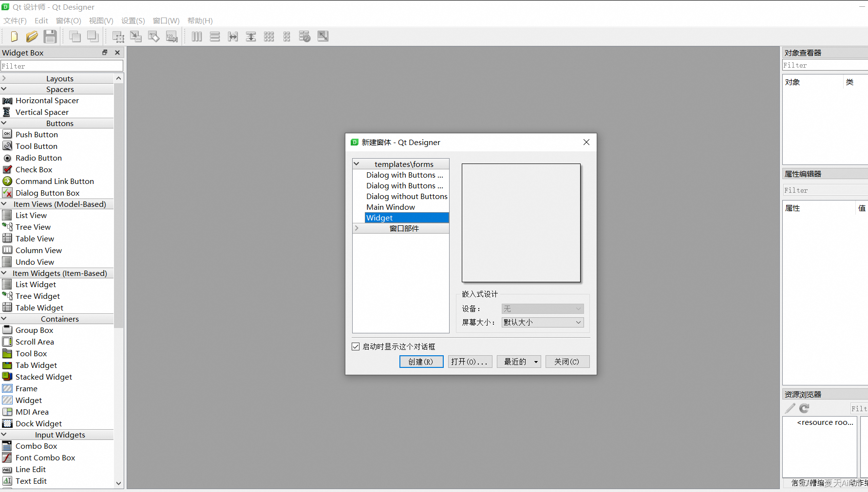Open the 窗口(W) menu
The height and width of the screenshot is (492, 868).
(166, 20)
